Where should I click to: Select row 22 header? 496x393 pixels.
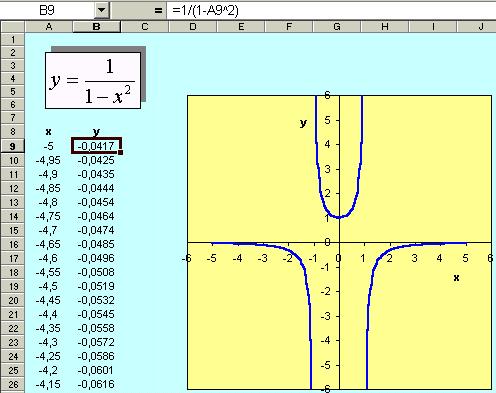pos(13,328)
